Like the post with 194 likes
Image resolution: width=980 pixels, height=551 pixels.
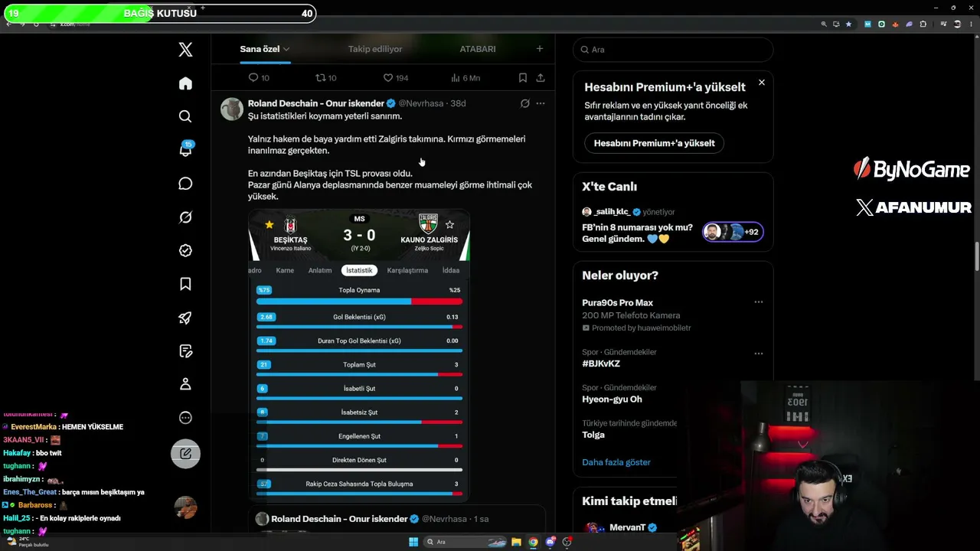point(396,78)
